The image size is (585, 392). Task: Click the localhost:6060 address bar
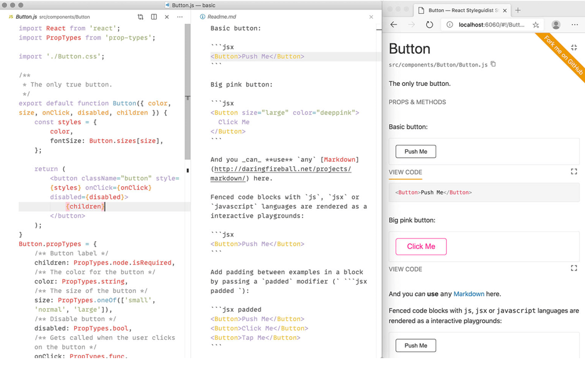point(491,24)
